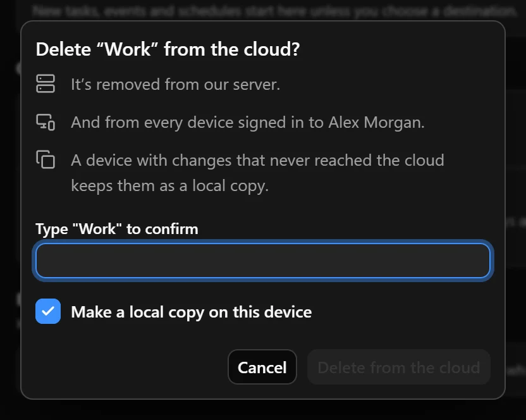Focus the 'Type "Work" to confirm' input field
526x420 pixels.
[263, 261]
